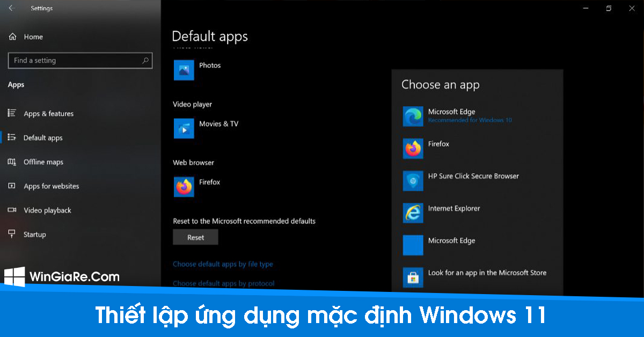Click the Home house icon
Image resolution: width=644 pixels, height=337 pixels.
pyautogui.click(x=12, y=36)
